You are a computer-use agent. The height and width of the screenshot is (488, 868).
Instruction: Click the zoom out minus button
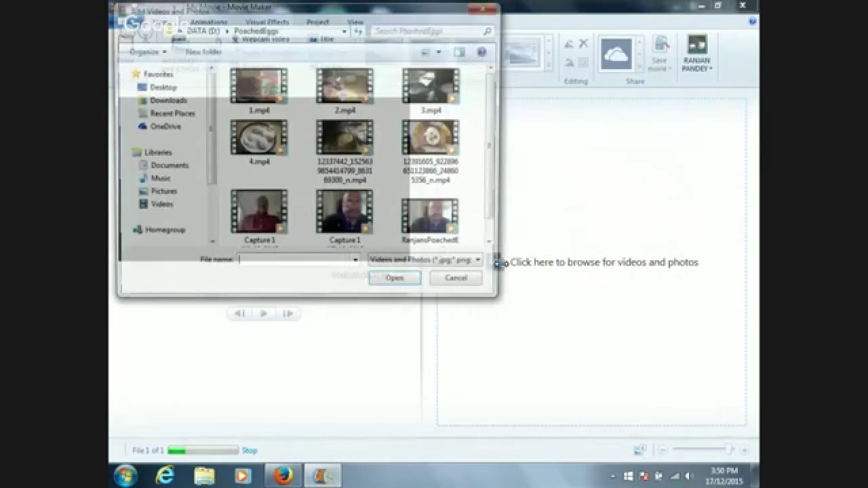pos(663,450)
